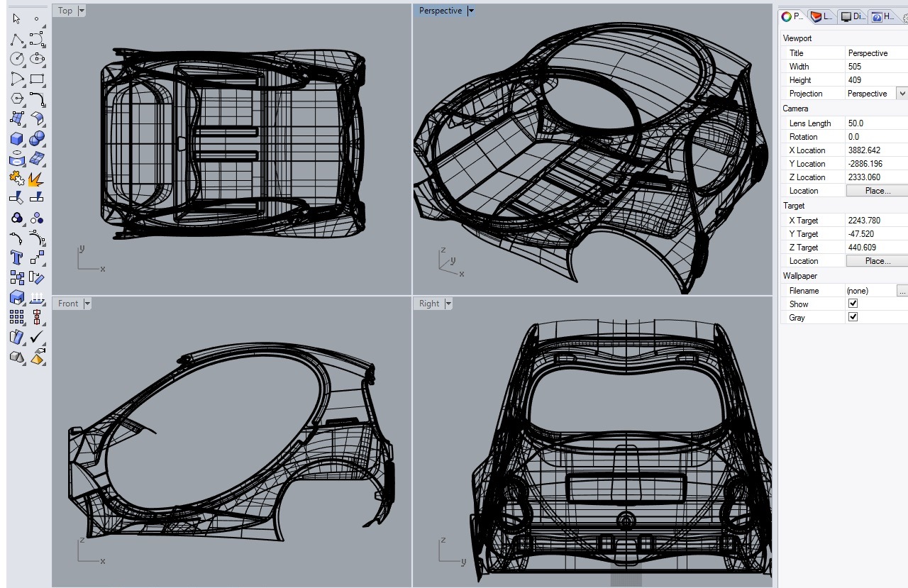Select the Box solid tool
908x588 pixels.
pos(17,139)
